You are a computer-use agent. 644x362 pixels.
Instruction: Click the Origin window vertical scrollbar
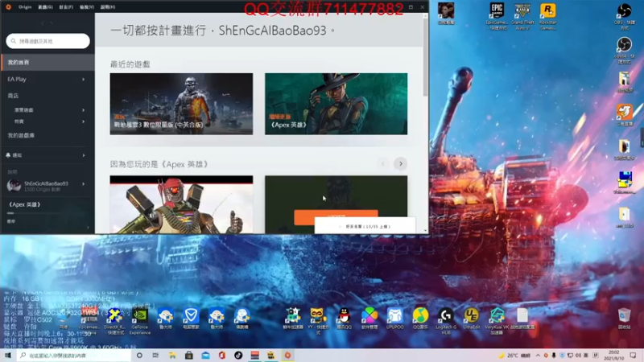[426, 57]
